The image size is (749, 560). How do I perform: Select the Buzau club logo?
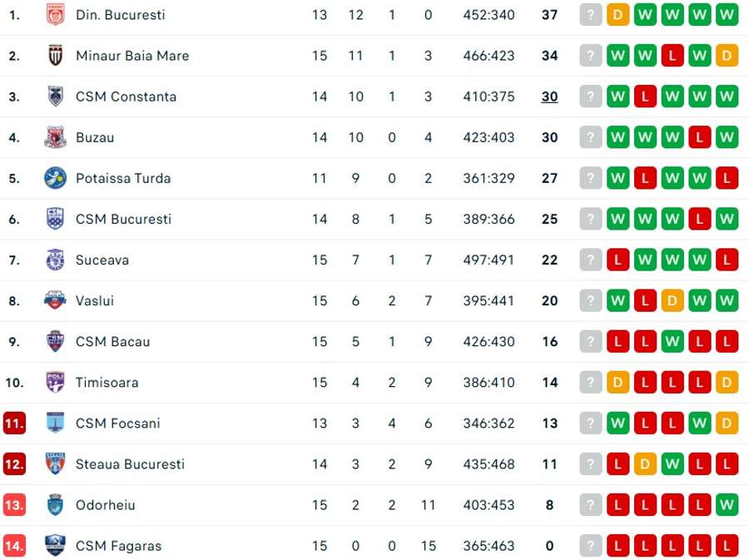(56, 137)
